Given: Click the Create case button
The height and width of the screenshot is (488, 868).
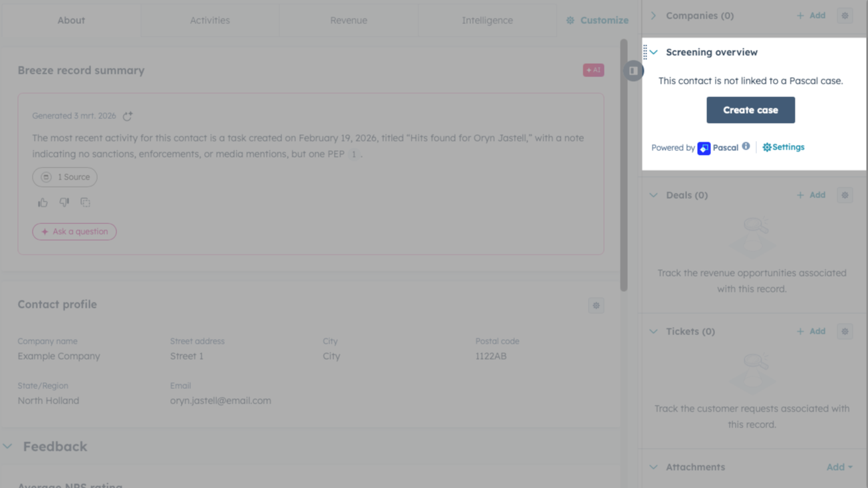Looking at the screenshot, I should (750, 110).
